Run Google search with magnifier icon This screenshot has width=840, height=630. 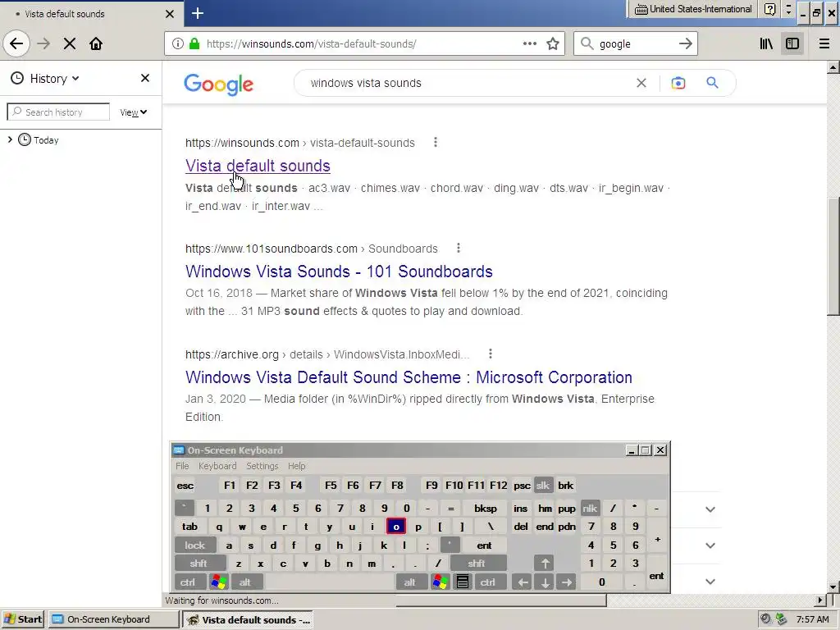(x=712, y=83)
